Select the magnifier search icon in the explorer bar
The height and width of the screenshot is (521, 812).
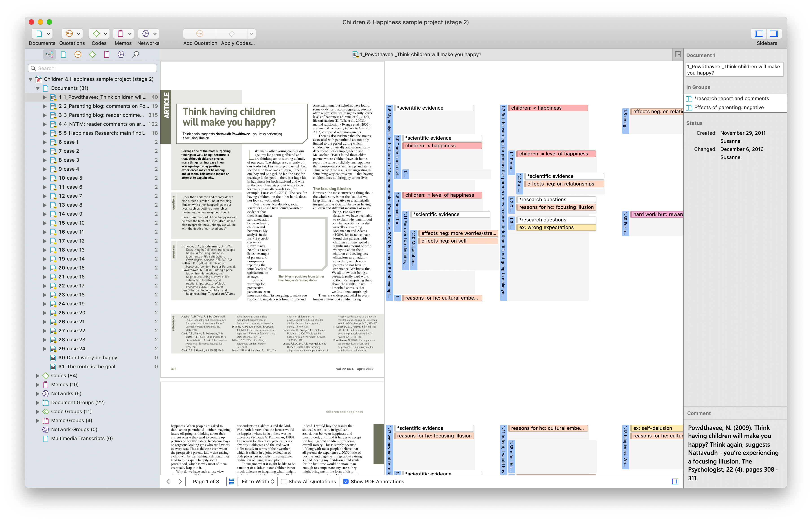point(136,54)
